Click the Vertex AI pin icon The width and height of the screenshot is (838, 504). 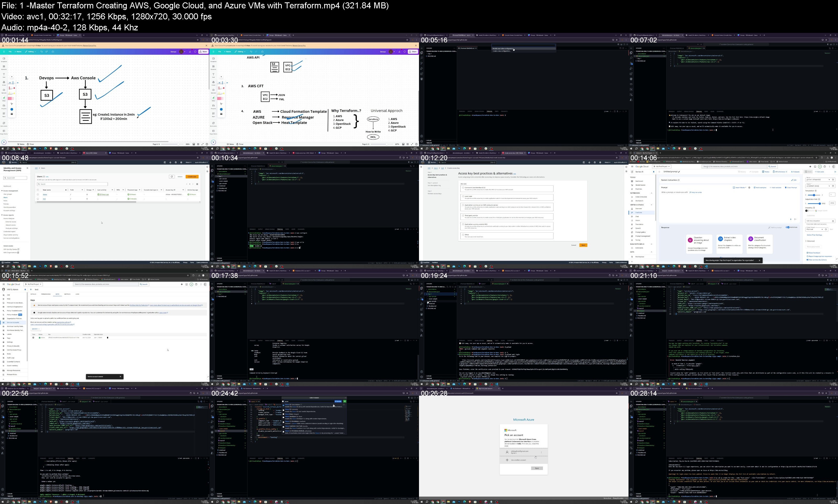point(653,172)
